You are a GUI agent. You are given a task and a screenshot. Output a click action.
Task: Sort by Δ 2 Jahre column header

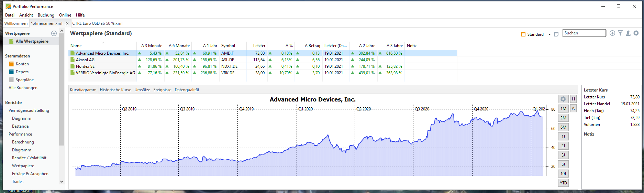[367, 46]
